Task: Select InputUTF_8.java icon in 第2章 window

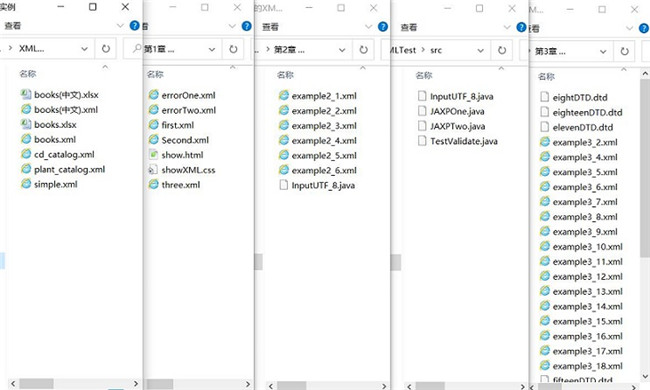Action: tap(284, 185)
